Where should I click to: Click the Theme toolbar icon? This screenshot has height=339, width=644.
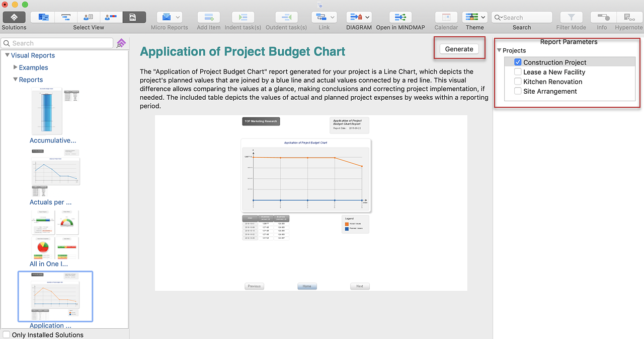(x=471, y=17)
